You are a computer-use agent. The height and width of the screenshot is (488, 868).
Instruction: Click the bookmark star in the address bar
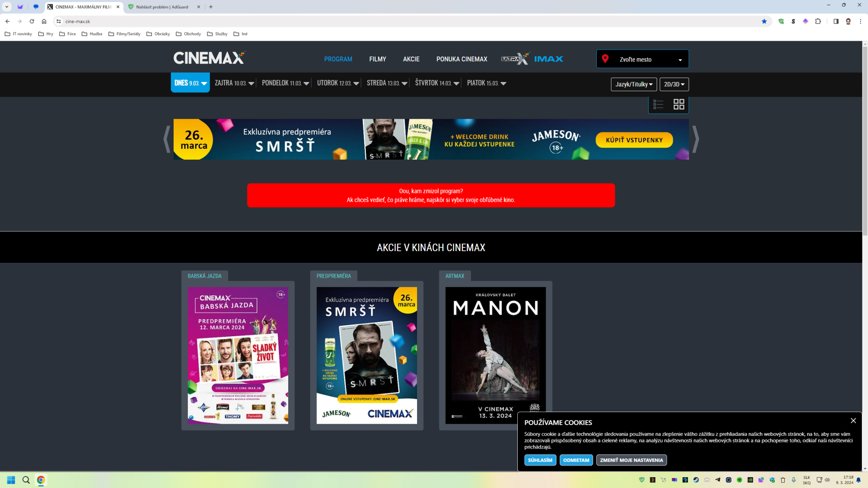click(765, 21)
